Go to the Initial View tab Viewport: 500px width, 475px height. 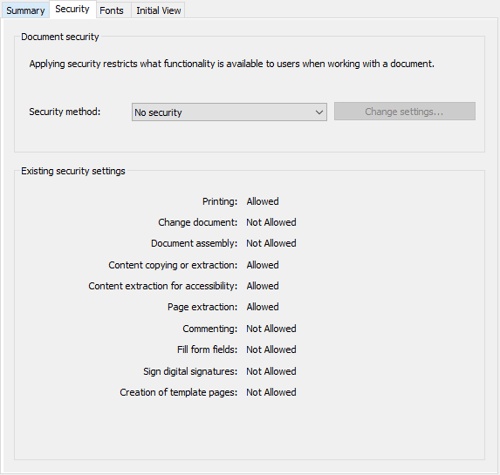coord(159,10)
